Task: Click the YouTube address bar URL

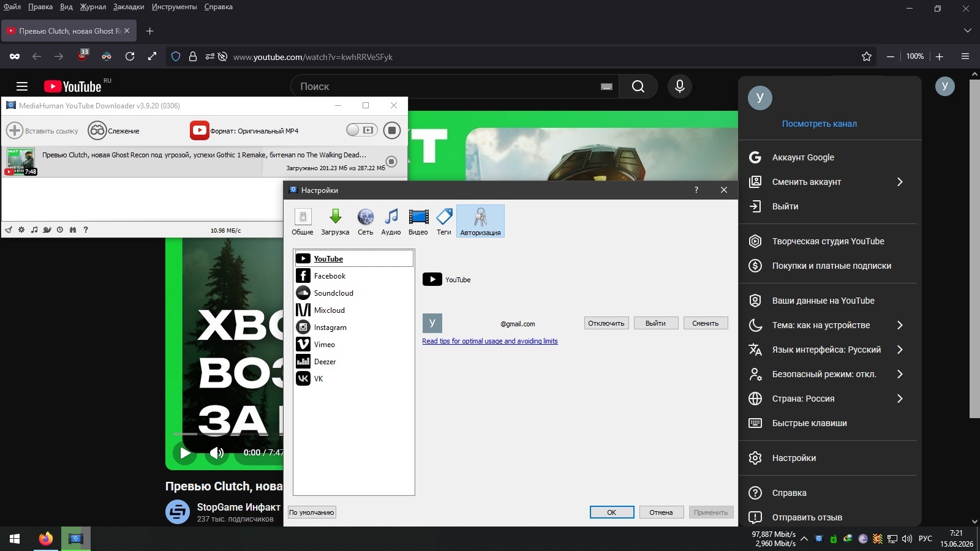Action: pyautogui.click(x=313, y=57)
